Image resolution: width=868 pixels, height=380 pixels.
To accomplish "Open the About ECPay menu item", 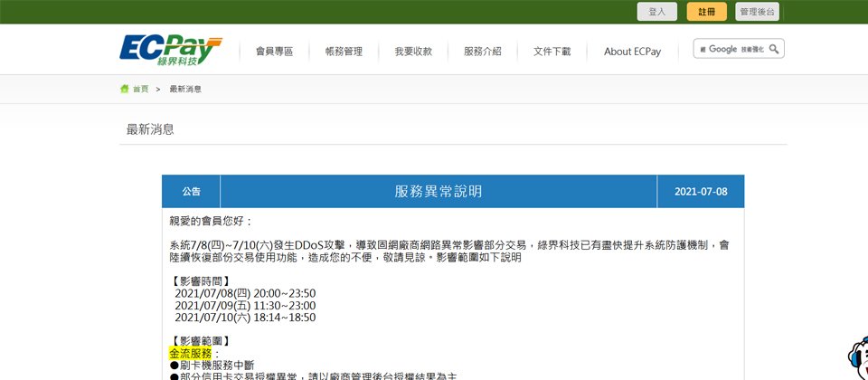I will click(632, 52).
